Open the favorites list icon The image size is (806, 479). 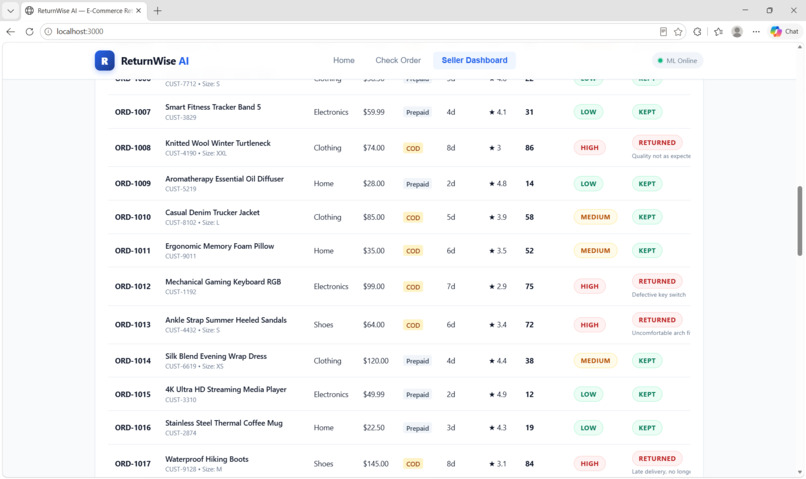coord(718,31)
